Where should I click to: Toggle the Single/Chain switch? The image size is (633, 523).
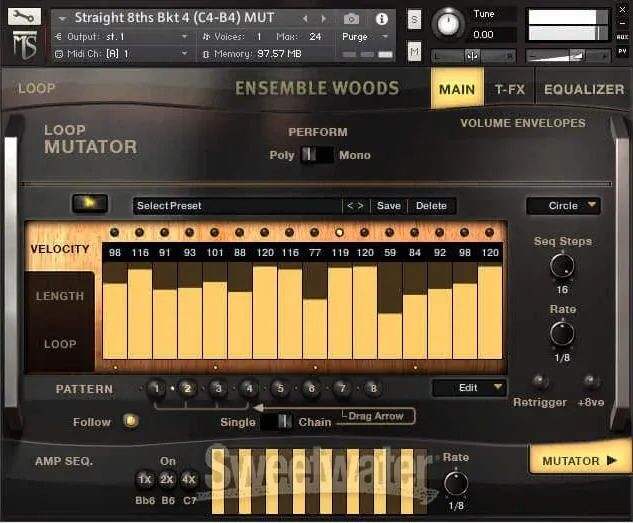click(277, 421)
